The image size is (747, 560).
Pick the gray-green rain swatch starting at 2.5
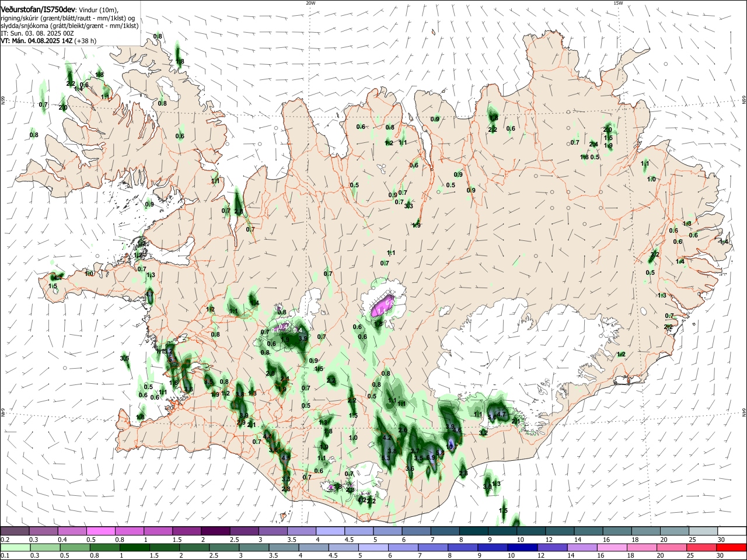[x=225, y=547]
